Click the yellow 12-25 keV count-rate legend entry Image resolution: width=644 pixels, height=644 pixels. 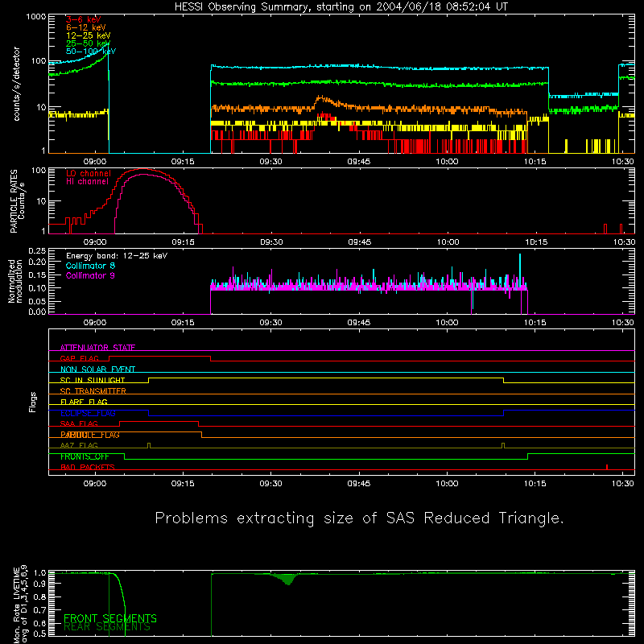point(89,35)
